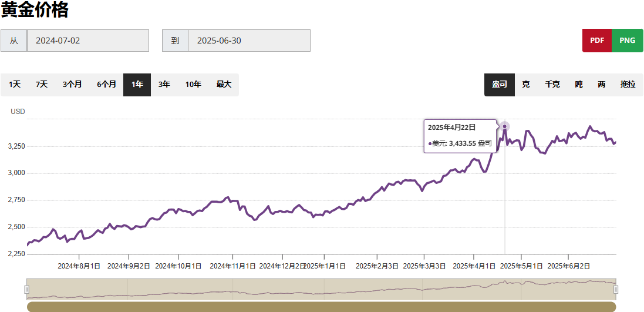Screen dimensions: 644x312
Task: Edit the 到 end date field
Action: 249,41
